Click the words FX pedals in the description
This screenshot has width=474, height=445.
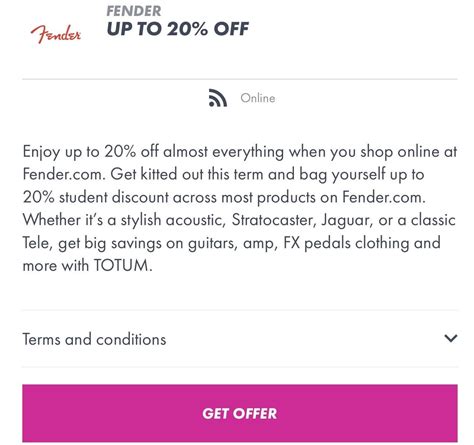(317, 243)
